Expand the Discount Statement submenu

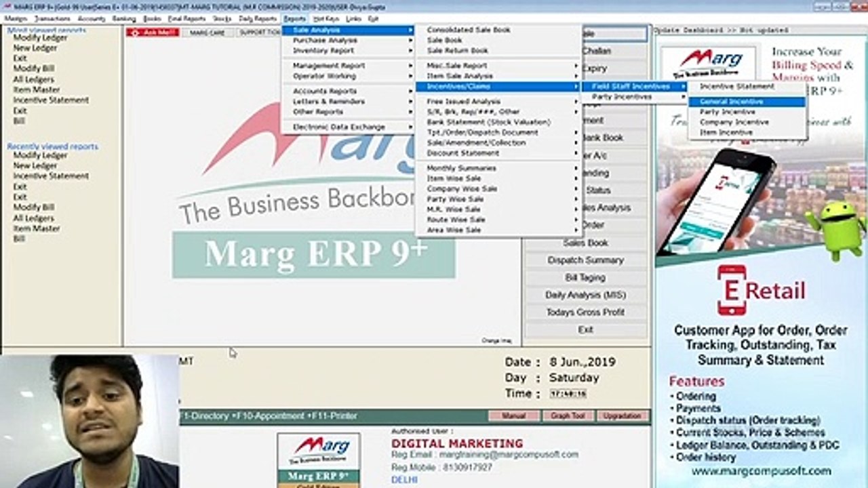click(x=498, y=153)
